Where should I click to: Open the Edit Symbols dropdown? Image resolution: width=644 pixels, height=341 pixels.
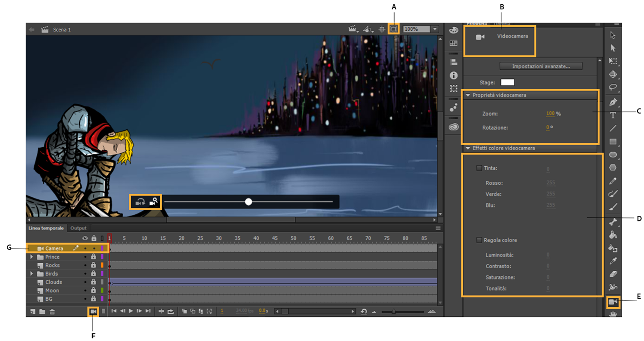368,29
